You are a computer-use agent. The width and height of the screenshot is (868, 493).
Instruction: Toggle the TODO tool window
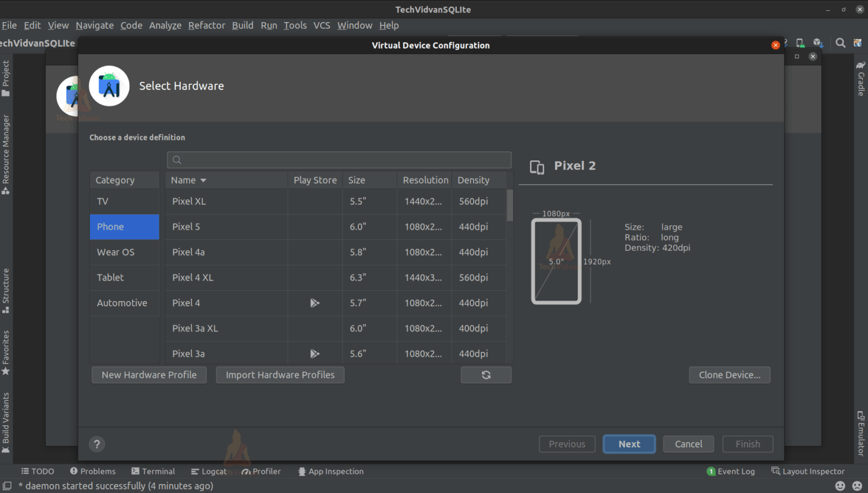pos(37,471)
